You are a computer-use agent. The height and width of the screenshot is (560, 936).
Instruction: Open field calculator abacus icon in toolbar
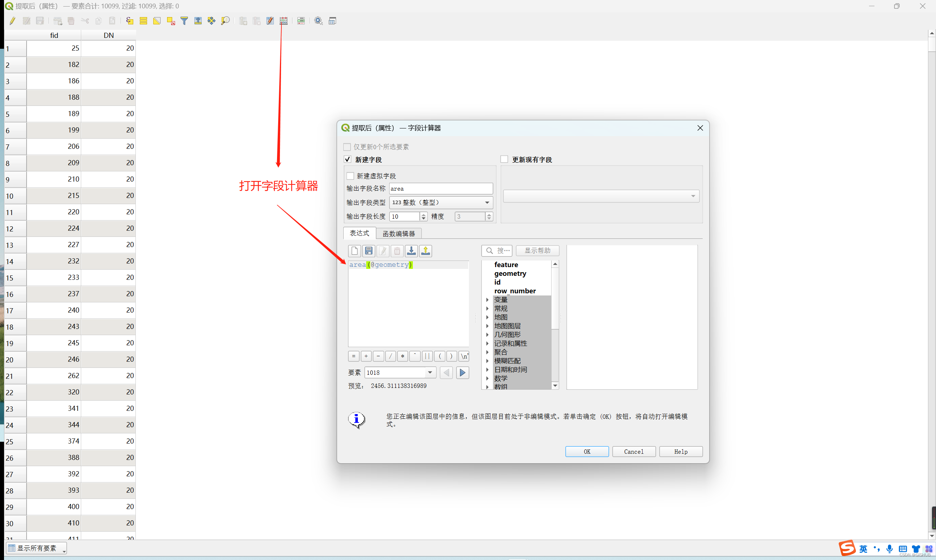pyautogui.click(x=284, y=21)
